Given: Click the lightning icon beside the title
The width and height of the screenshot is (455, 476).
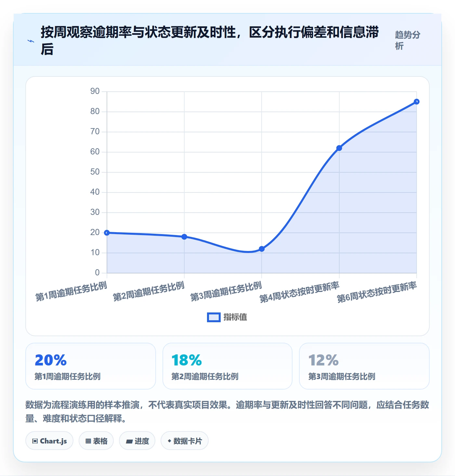Looking at the screenshot, I should [31, 41].
